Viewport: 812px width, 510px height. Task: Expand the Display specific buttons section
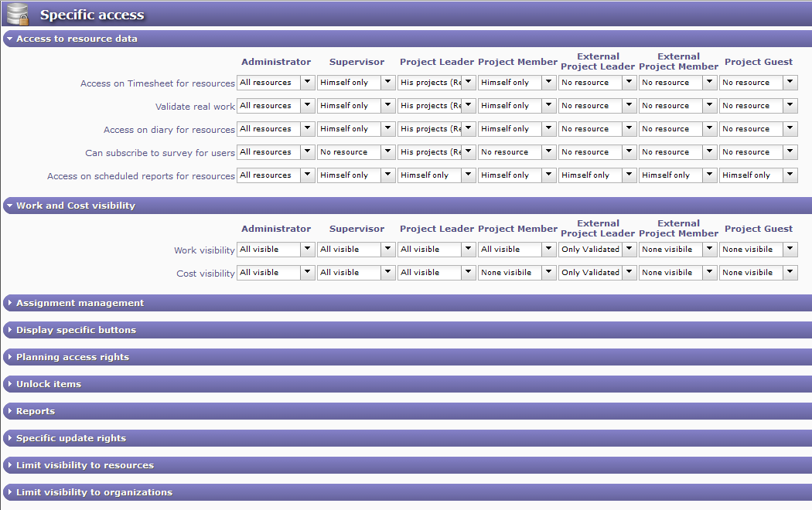(x=76, y=330)
